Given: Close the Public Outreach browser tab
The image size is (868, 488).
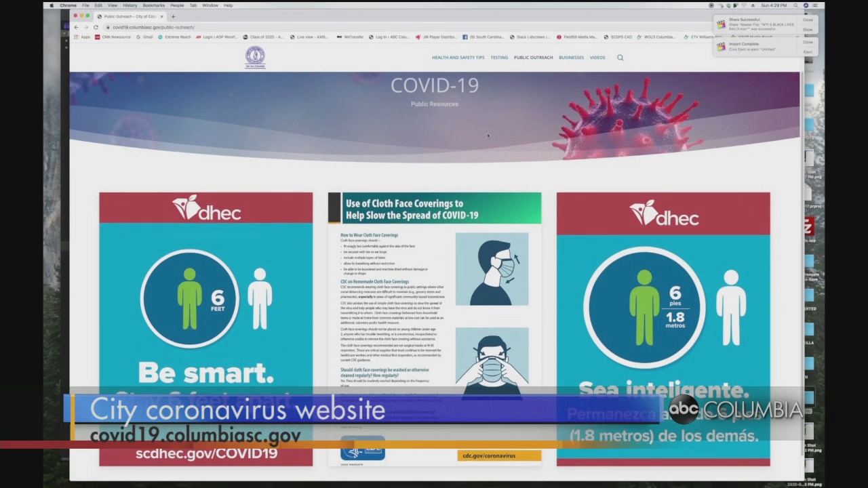Looking at the screenshot, I should click(x=163, y=16).
